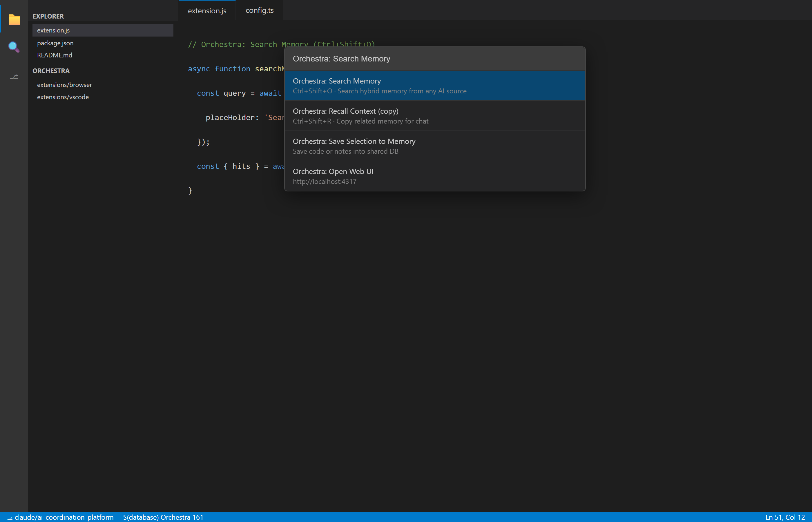812x522 pixels.
Task: Collapse the ORCHESTRA section header
Action: (x=51, y=71)
